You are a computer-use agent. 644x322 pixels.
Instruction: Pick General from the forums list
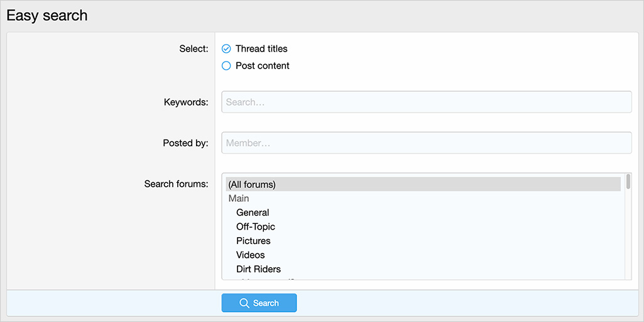pos(253,213)
